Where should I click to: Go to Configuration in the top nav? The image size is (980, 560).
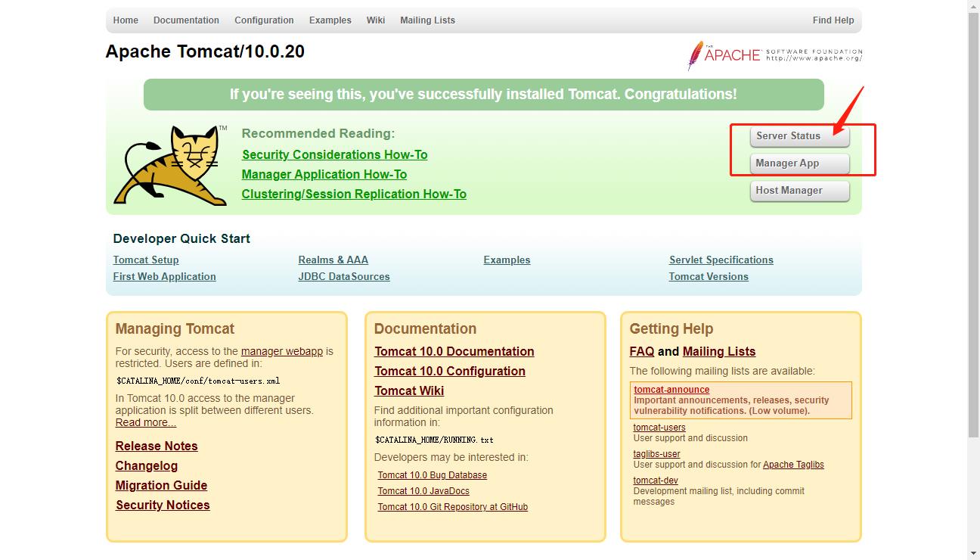264,20
